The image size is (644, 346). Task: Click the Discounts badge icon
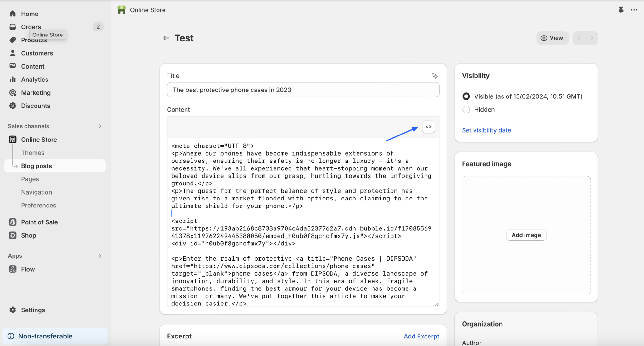pyautogui.click(x=13, y=106)
